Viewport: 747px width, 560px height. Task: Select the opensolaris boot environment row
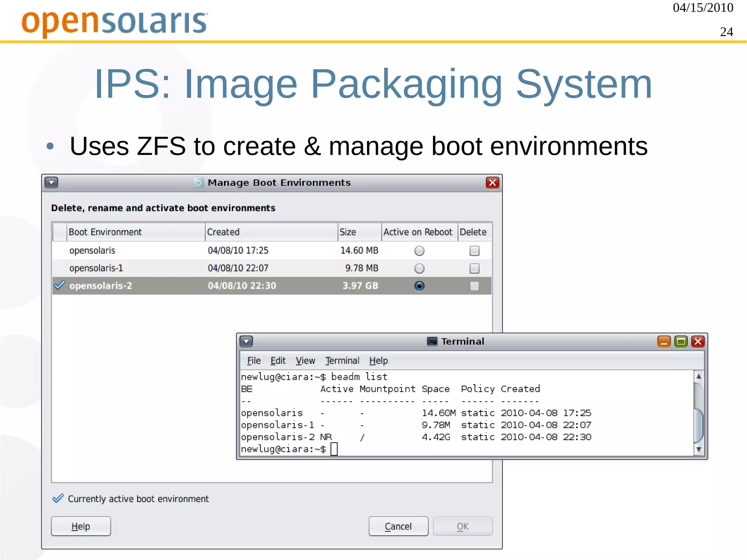coord(272,251)
